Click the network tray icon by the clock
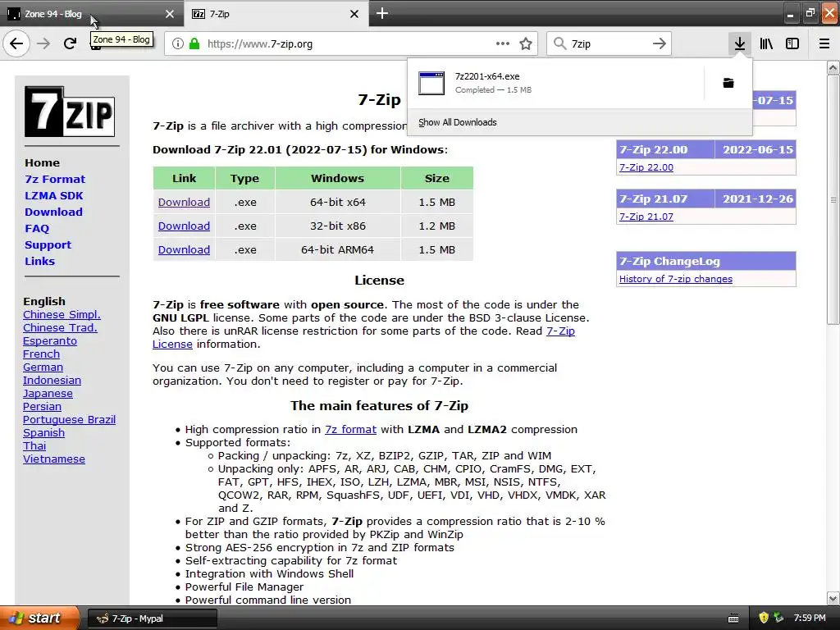This screenshot has height=630, width=840. coord(779,618)
